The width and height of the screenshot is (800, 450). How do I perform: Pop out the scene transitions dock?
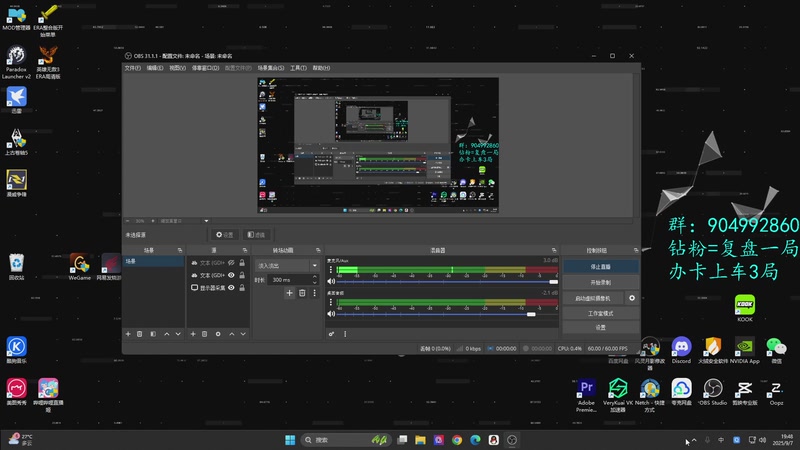(x=318, y=250)
